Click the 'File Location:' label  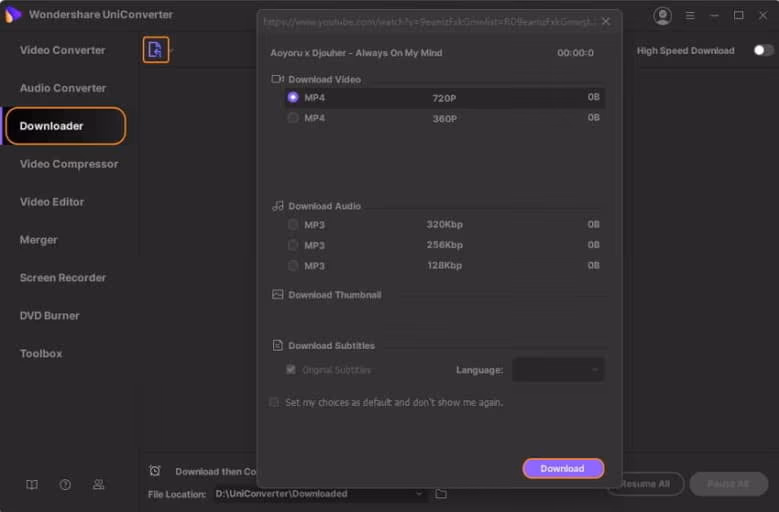coord(177,494)
